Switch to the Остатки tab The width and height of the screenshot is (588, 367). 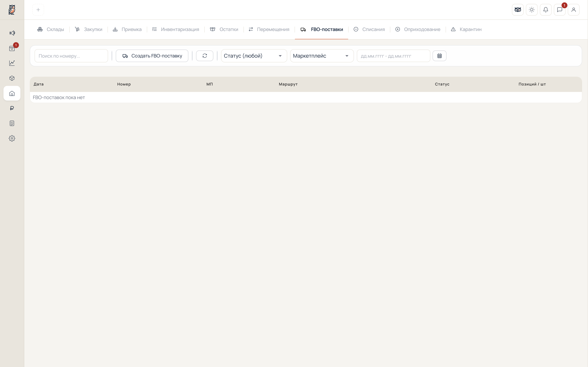pos(224,29)
